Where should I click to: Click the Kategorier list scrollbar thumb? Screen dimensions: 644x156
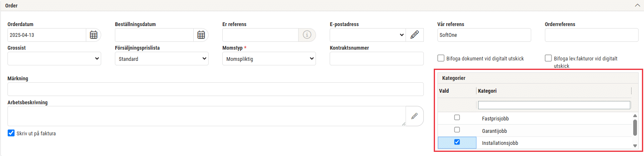pos(635,127)
